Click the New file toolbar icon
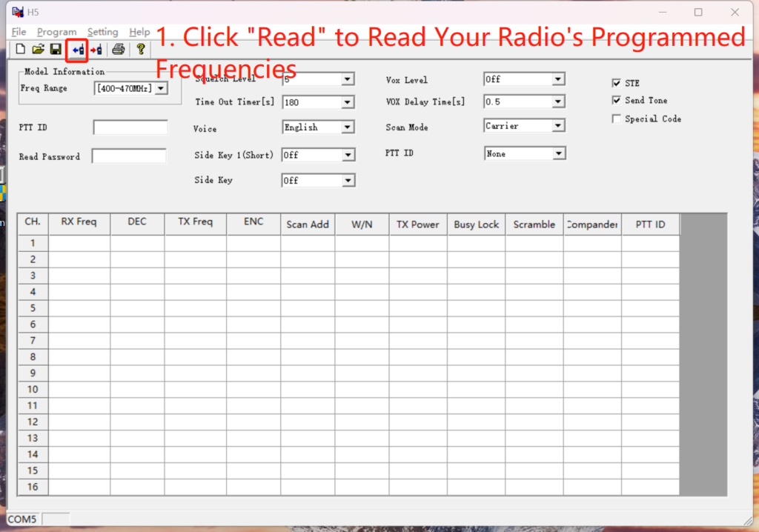This screenshot has height=532, width=759. pyautogui.click(x=20, y=49)
